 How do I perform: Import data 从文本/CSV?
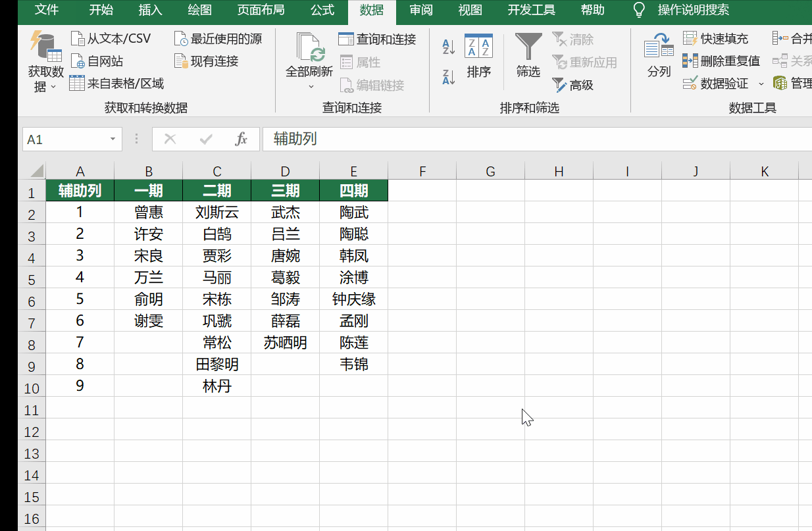111,39
